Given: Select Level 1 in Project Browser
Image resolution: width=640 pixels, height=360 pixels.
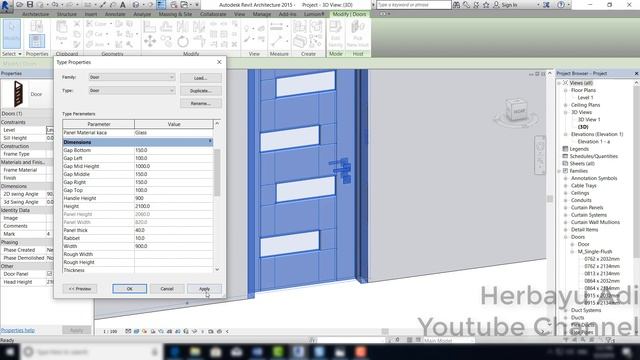Looking at the screenshot, I should [x=585, y=98].
